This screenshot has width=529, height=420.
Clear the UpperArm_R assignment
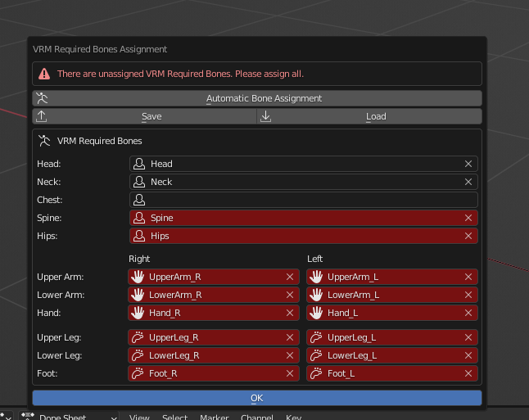click(290, 277)
